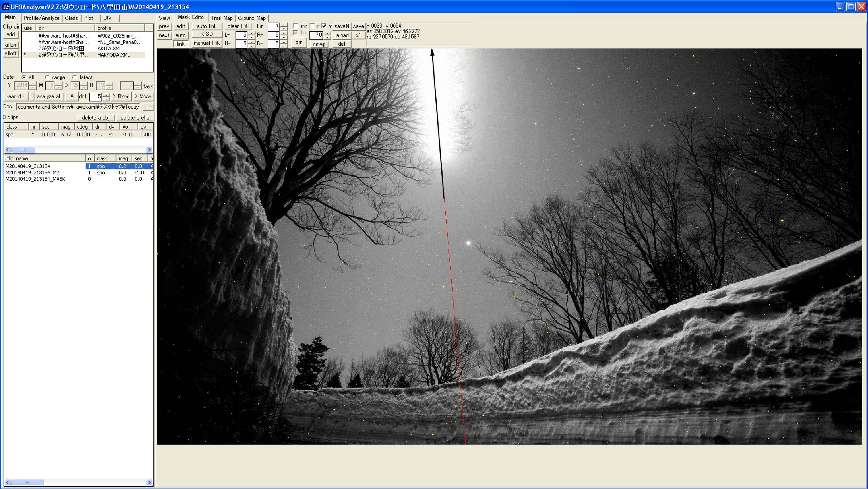868x489 pixels.
Task: Uncheck the s checkbox
Action: point(324,26)
